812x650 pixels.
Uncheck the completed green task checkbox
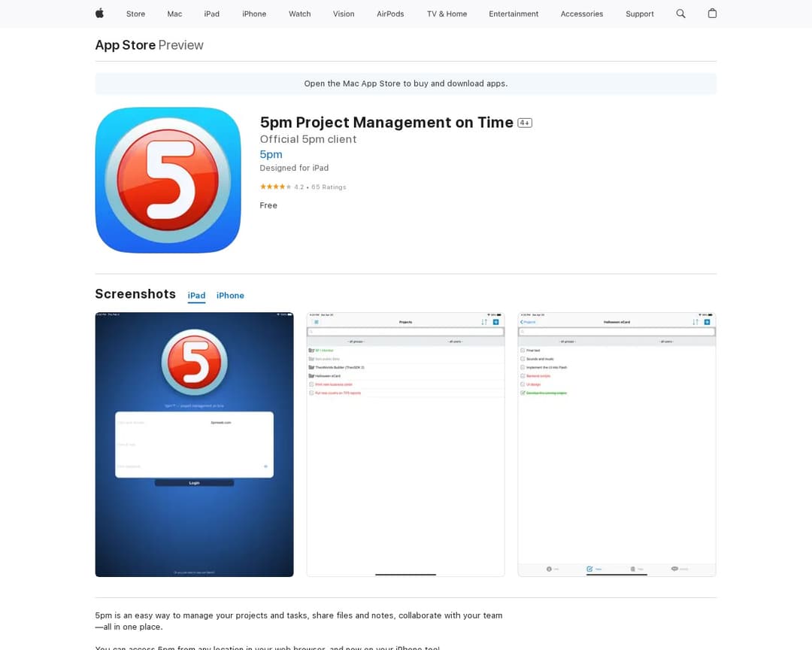coord(523,393)
